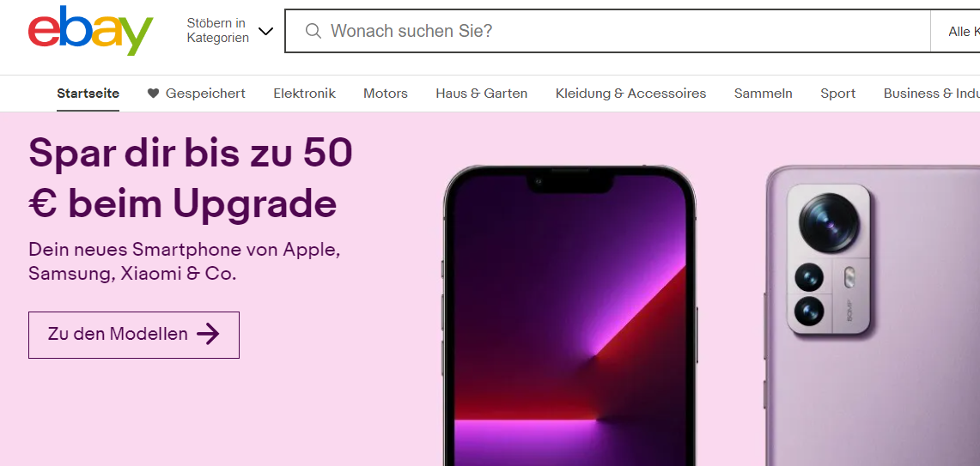Go to the Motors category

[x=386, y=94]
